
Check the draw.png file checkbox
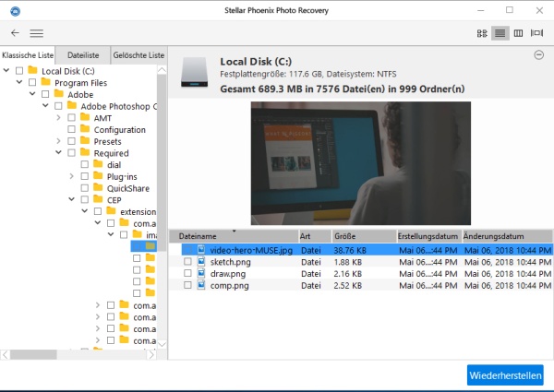[187, 273]
